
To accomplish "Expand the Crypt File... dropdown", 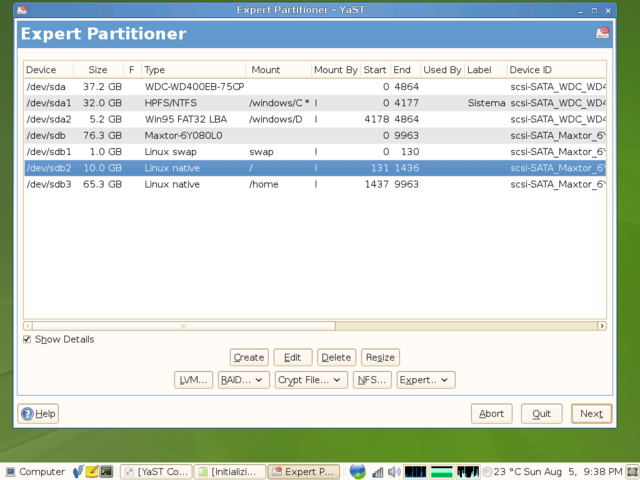I will 311,380.
